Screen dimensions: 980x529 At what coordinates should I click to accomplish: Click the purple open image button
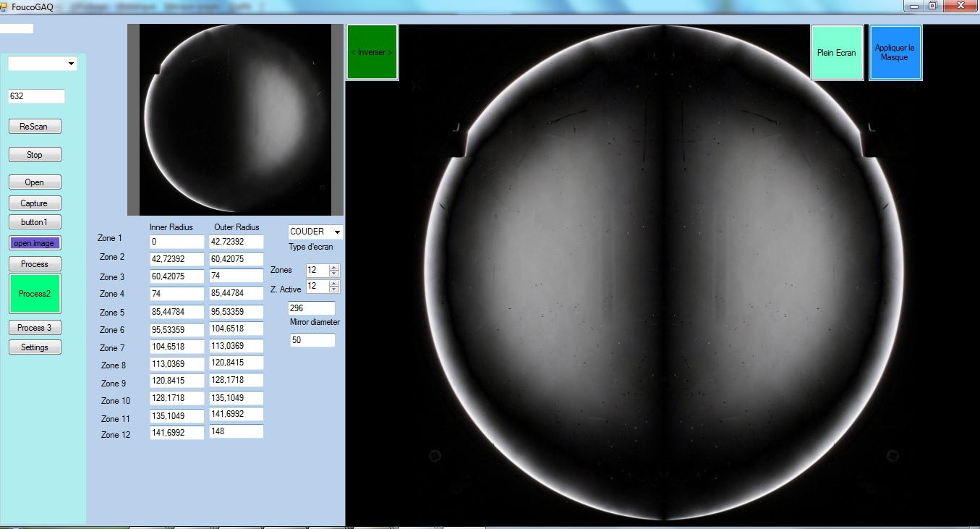point(35,243)
